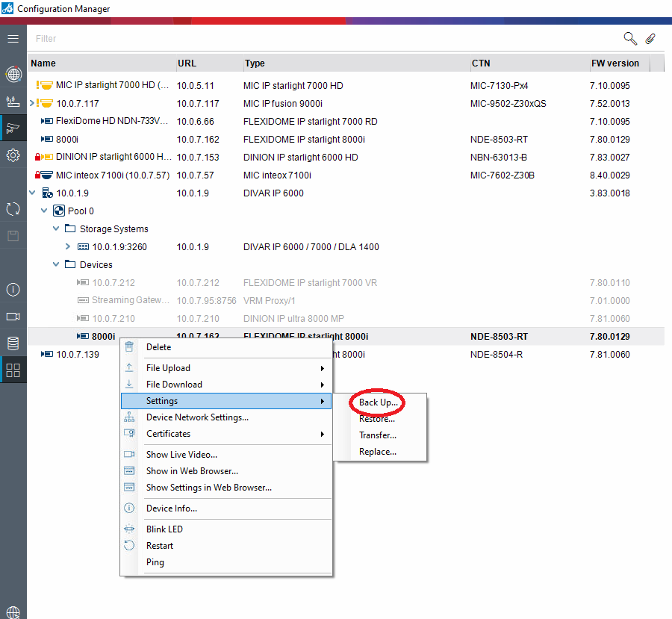Open the Certificates submenu arrow
Screen dimensions: 672x619
point(323,434)
